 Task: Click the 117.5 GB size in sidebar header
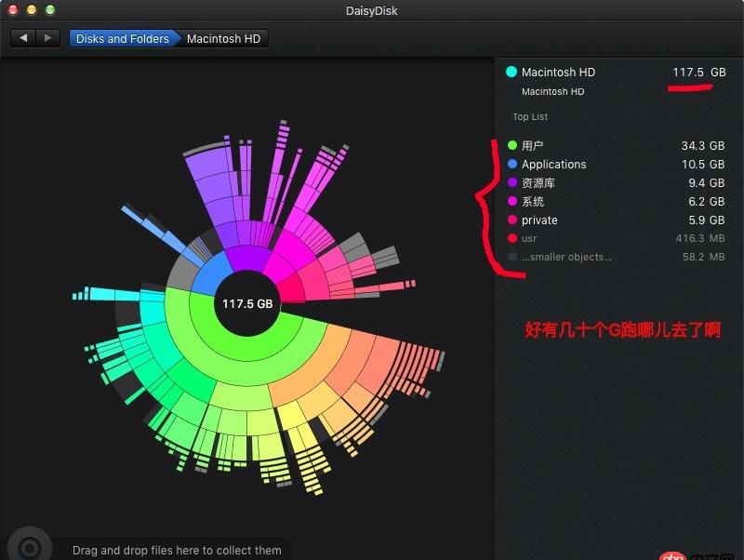pyautogui.click(x=699, y=73)
